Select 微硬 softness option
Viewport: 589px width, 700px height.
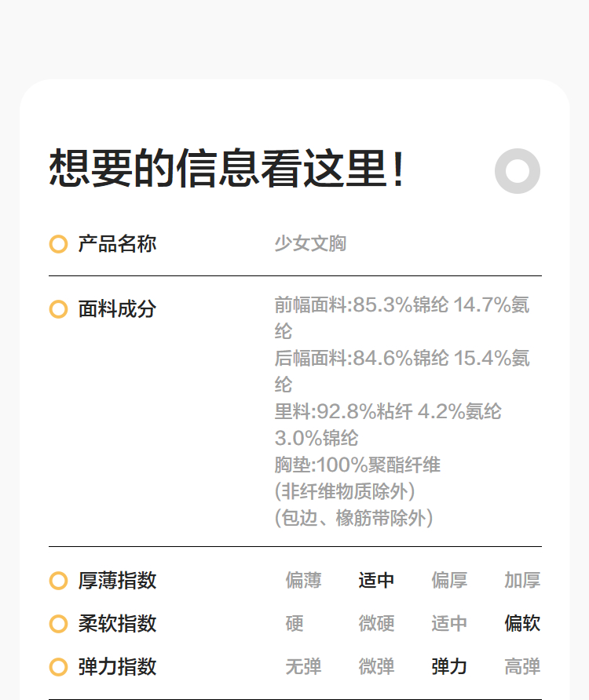click(376, 624)
